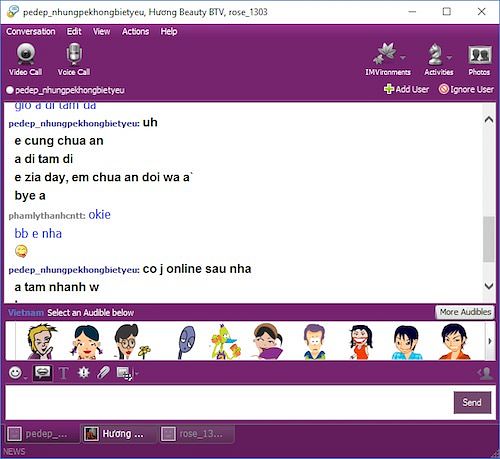
Task: Open the emoticon smiley picker
Action: [x=15, y=373]
